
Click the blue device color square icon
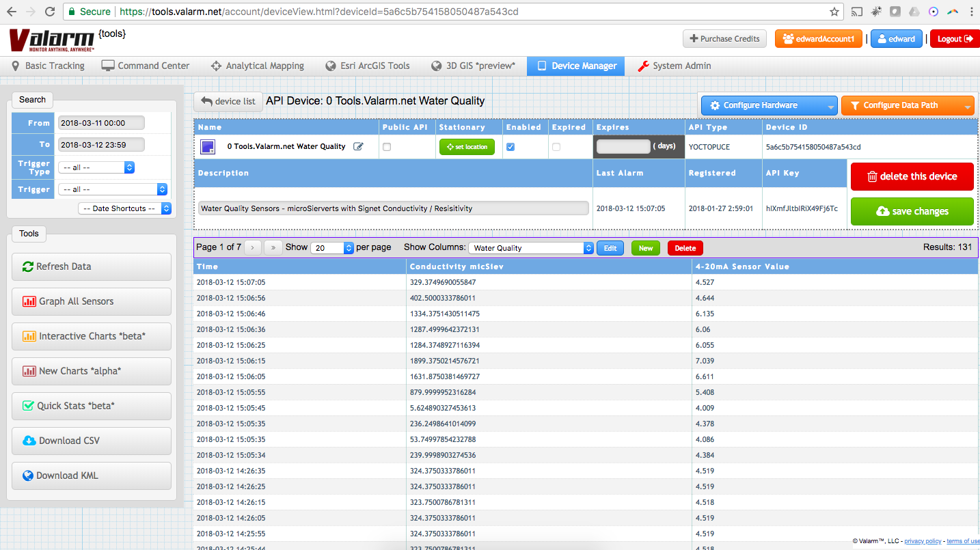(208, 146)
